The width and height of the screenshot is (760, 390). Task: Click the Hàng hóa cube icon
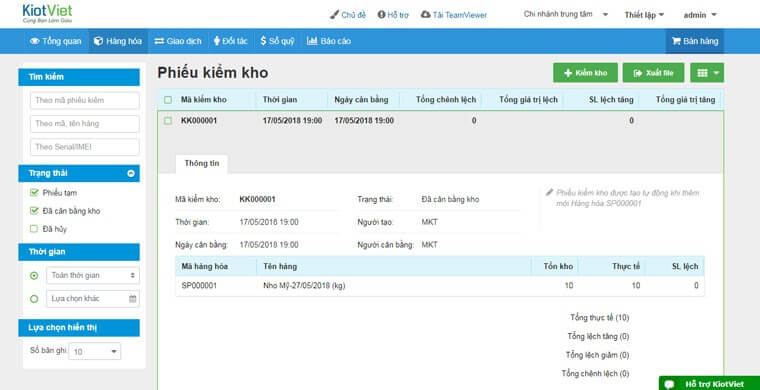pyautogui.click(x=98, y=41)
